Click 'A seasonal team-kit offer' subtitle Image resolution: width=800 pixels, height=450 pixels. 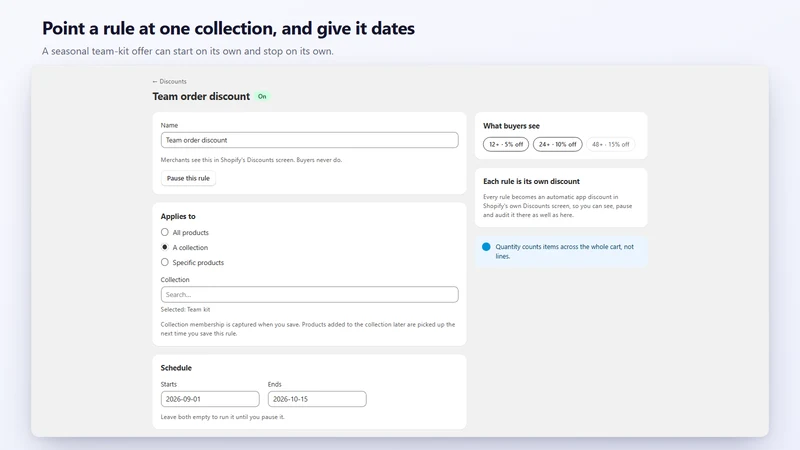click(188, 51)
